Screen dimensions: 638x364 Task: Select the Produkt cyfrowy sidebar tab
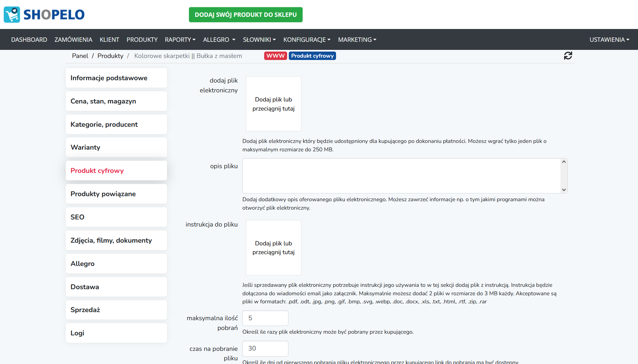pyautogui.click(x=116, y=171)
